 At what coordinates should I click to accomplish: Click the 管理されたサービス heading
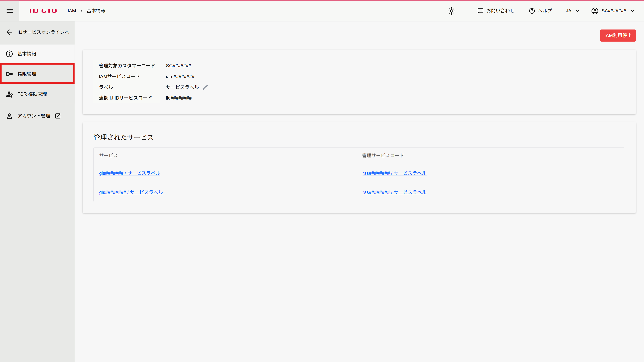pos(123,137)
